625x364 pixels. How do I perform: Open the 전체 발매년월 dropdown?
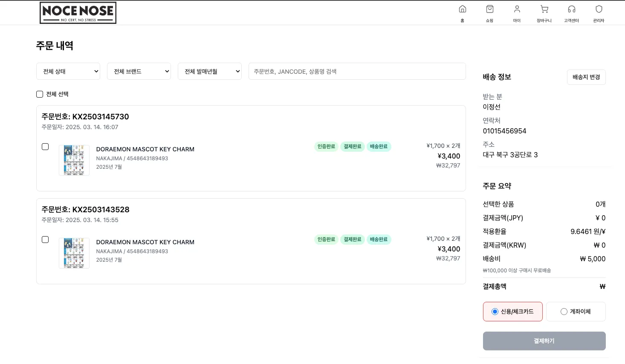[210, 71]
